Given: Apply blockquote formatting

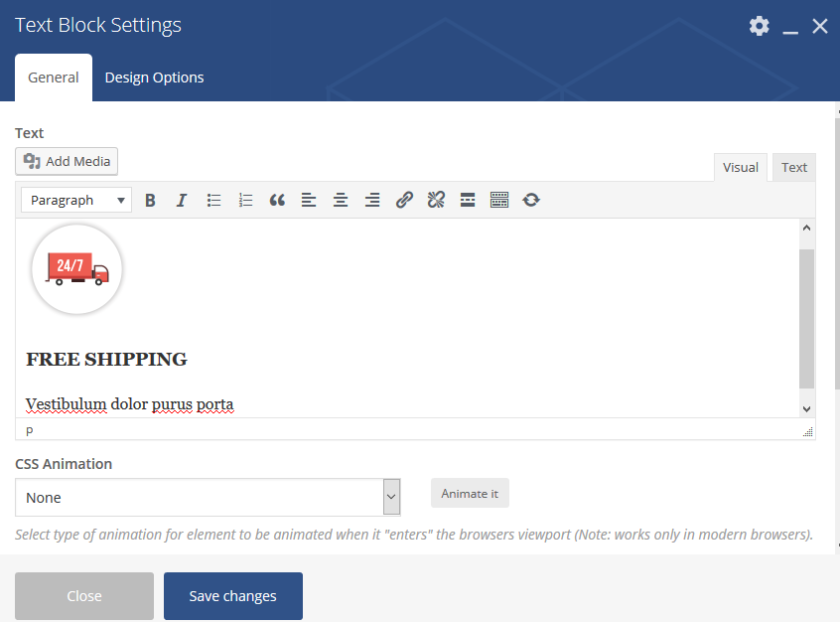Looking at the screenshot, I should pyautogui.click(x=277, y=200).
